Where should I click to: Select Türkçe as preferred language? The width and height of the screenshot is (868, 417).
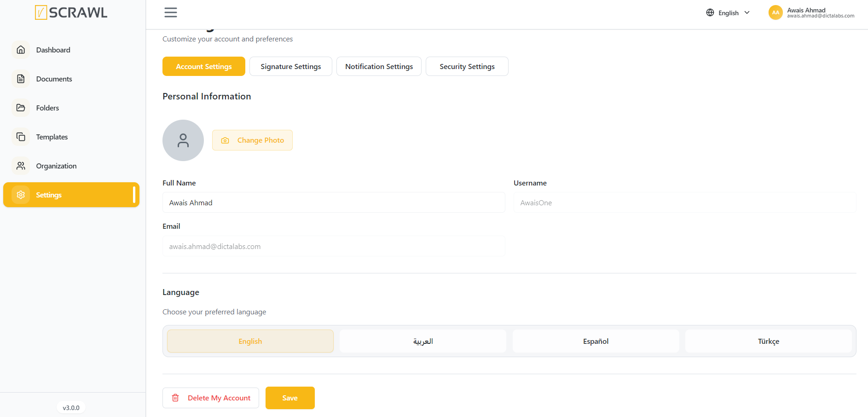[x=769, y=341]
